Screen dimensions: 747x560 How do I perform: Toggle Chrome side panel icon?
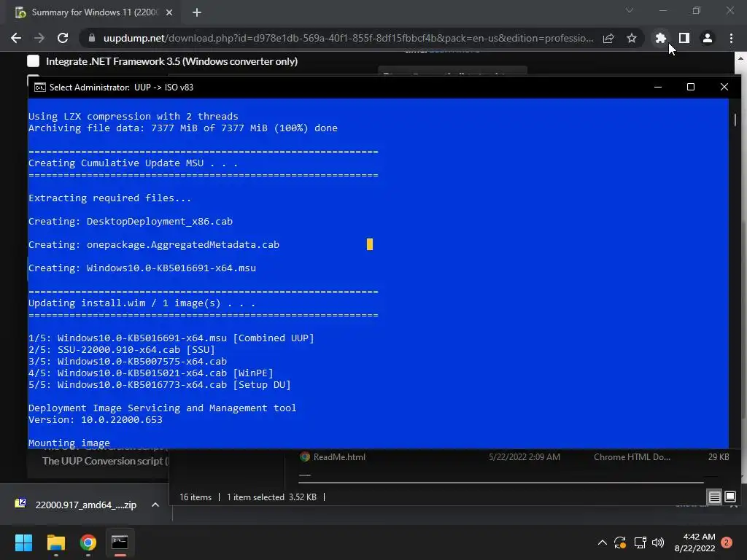pyautogui.click(x=684, y=38)
